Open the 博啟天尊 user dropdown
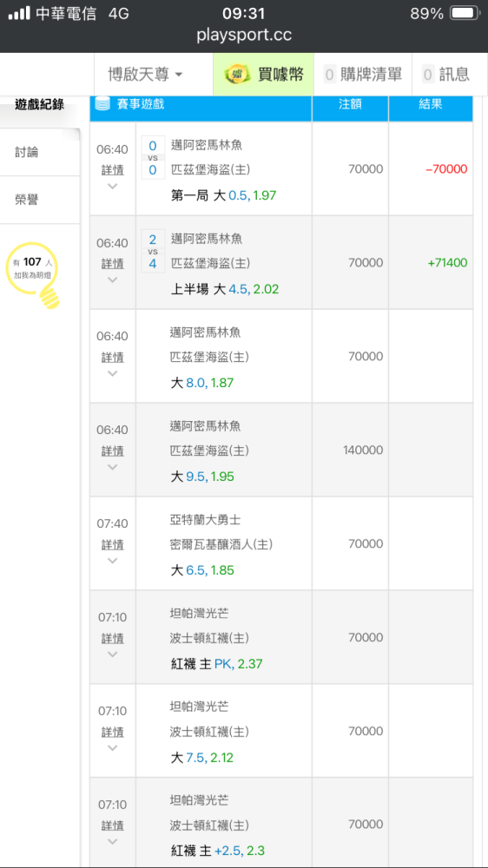This screenshot has height=868, width=488. point(146,74)
